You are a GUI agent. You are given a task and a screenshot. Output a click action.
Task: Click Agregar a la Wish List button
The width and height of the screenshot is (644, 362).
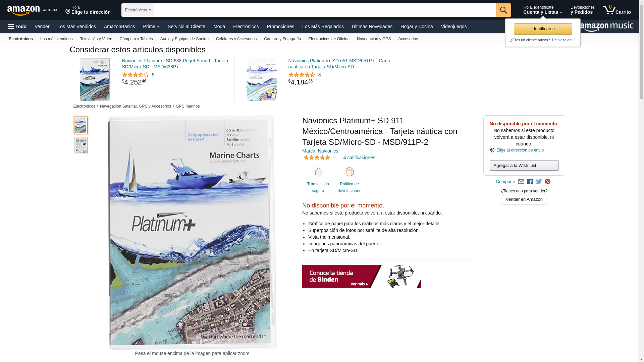tap(524, 165)
